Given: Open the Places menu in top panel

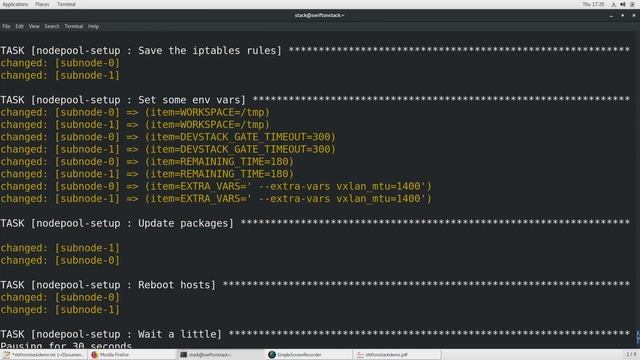Looking at the screenshot, I should [x=42, y=4].
